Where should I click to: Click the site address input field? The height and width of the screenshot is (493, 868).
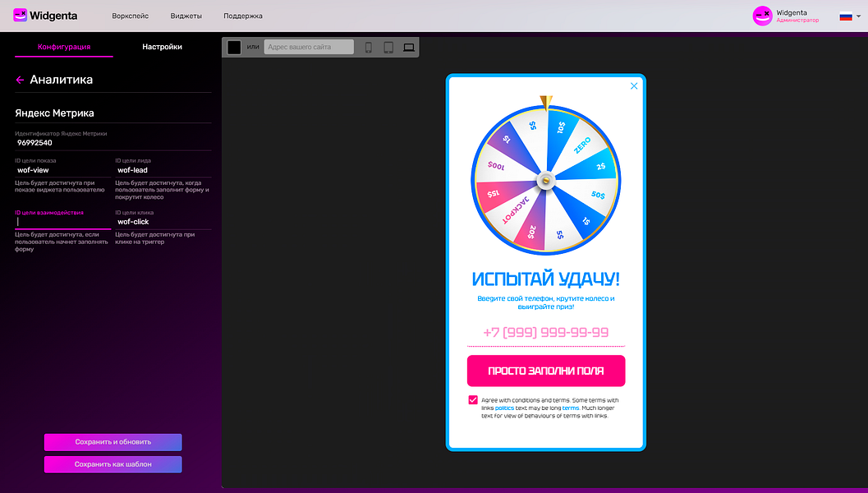pos(308,47)
